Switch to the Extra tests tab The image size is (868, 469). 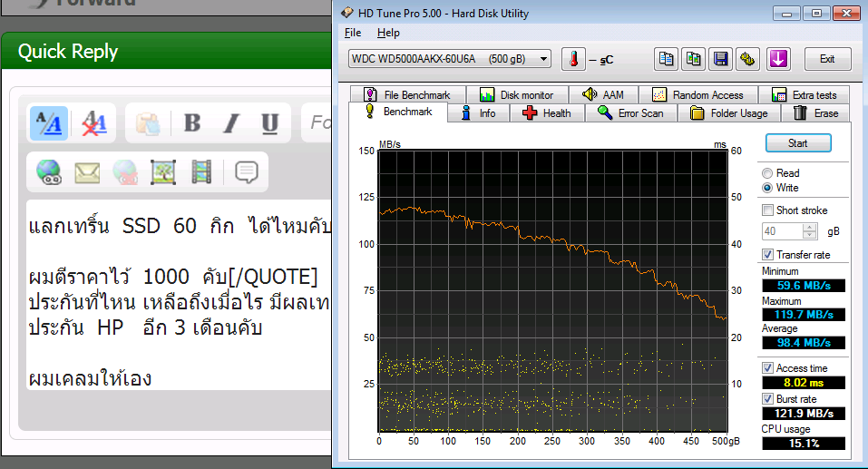click(x=805, y=94)
